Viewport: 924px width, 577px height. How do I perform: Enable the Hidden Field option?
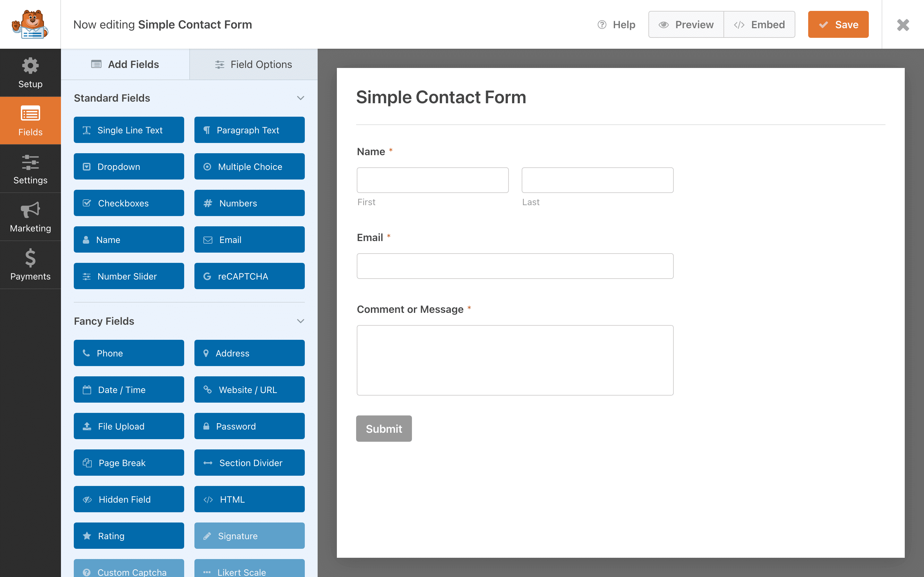130,499
